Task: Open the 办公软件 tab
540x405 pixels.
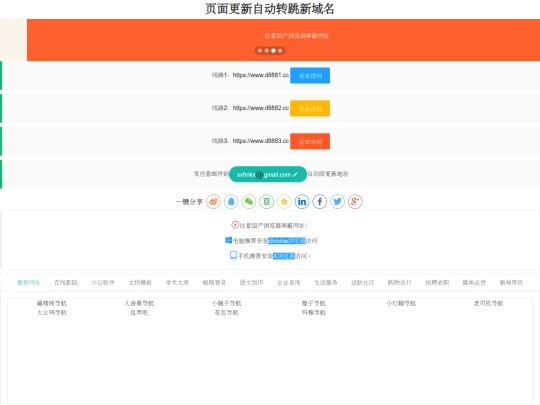Action: pos(103,283)
